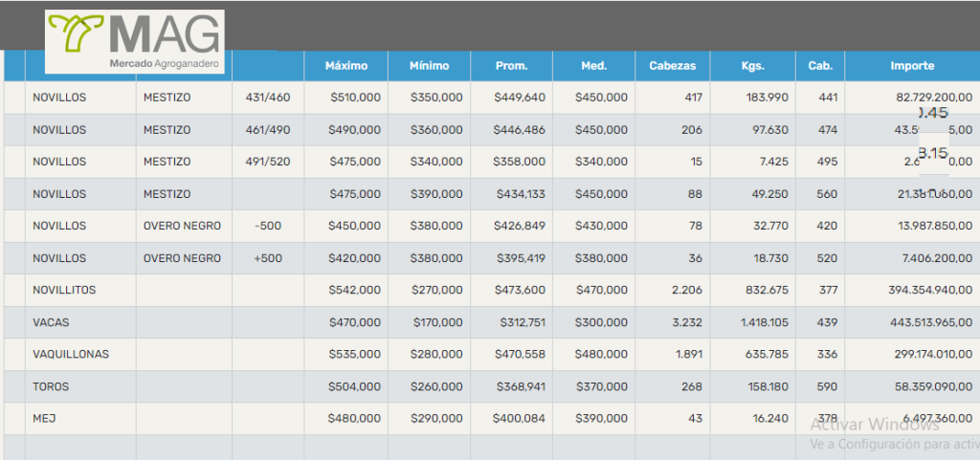Select the MEJ row label
The height and width of the screenshot is (460, 980).
click(x=44, y=418)
